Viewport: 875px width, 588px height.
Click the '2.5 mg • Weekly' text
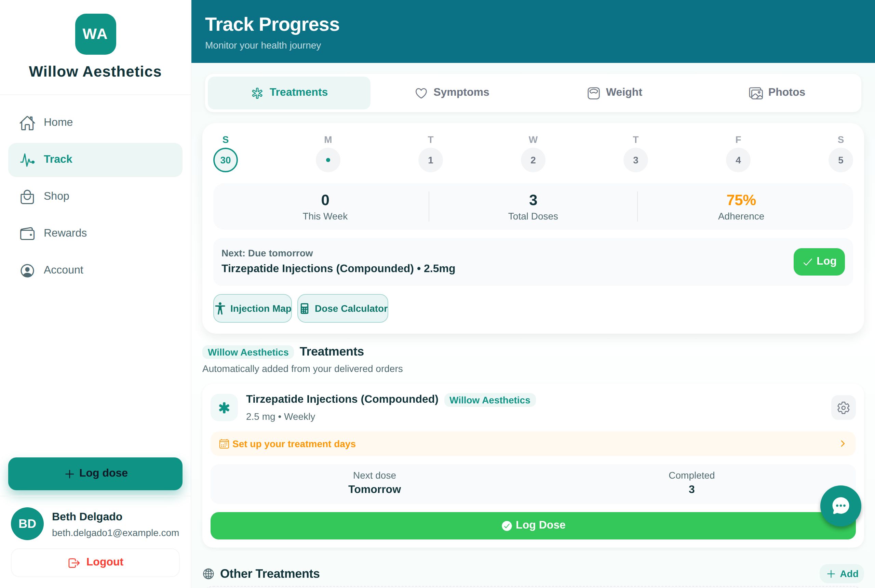pyautogui.click(x=280, y=417)
